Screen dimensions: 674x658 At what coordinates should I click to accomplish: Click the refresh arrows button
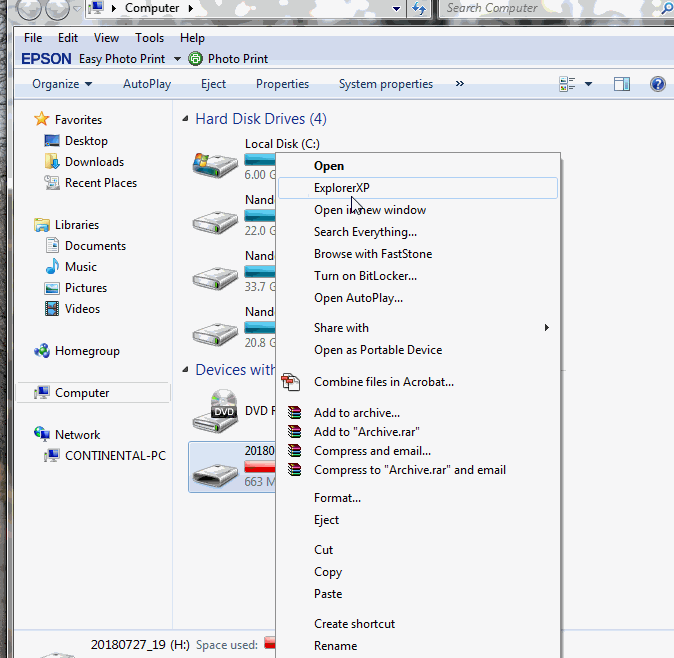tap(419, 8)
